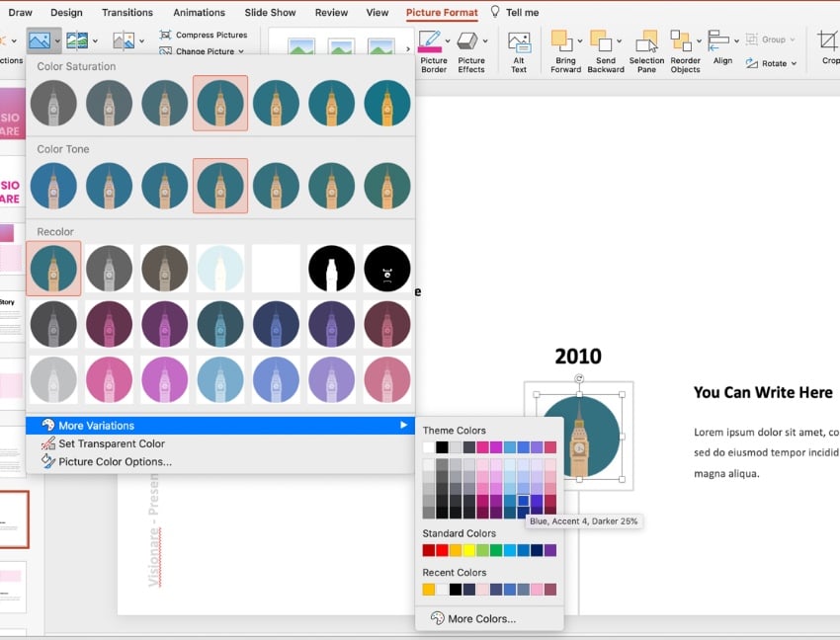Image resolution: width=840 pixels, height=640 pixels.
Task: Choose Set Transparent Color
Action: pyautogui.click(x=220, y=443)
